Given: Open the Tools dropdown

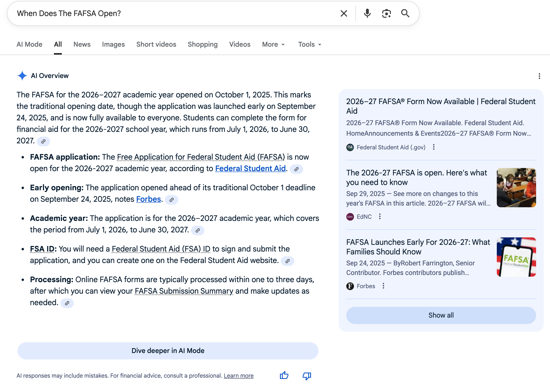Looking at the screenshot, I should coord(309,44).
